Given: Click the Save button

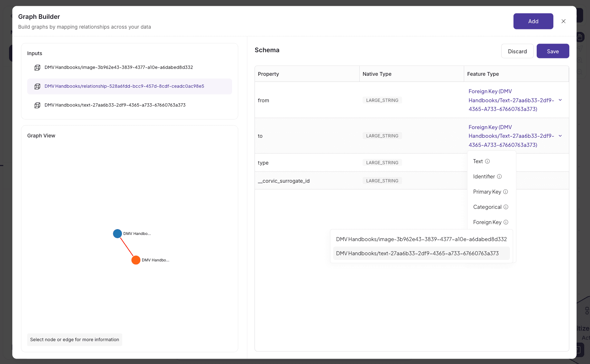Looking at the screenshot, I should pyautogui.click(x=553, y=51).
